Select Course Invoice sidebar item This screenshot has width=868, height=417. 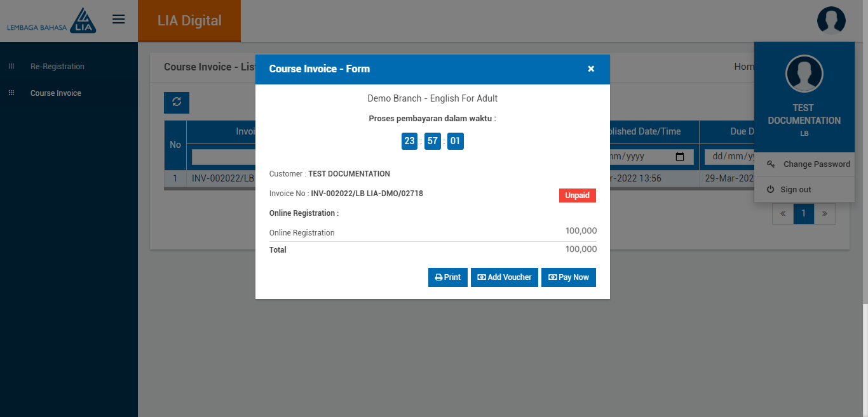(56, 93)
